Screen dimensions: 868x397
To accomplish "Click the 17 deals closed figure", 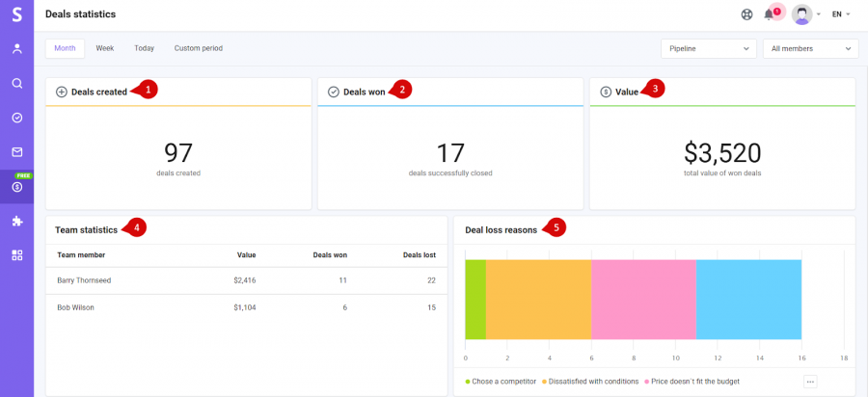I will point(450,153).
